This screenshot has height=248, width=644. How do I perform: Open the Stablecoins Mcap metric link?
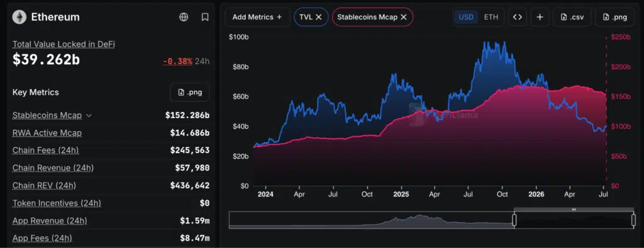47,115
